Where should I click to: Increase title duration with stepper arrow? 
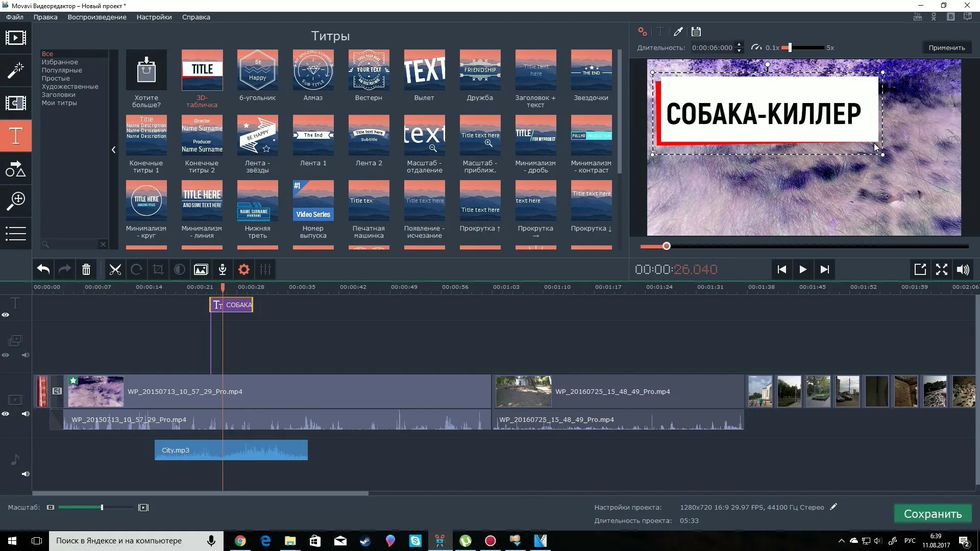click(x=739, y=45)
